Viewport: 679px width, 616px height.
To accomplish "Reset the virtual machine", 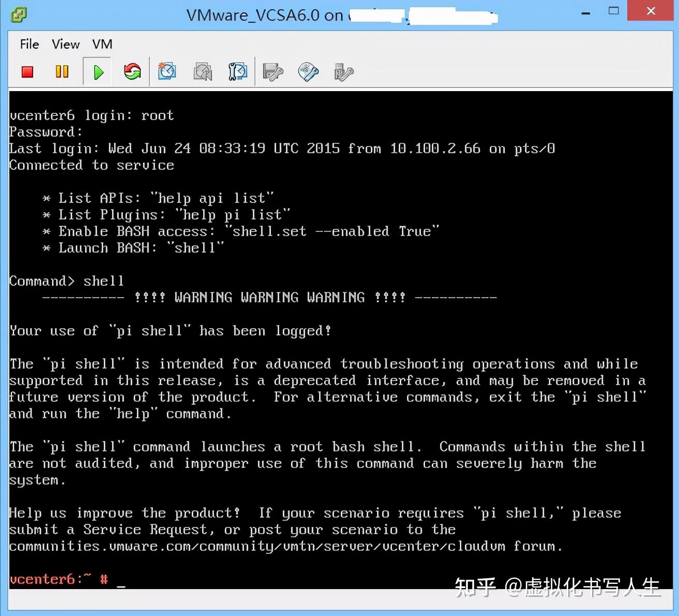I will click(x=131, y=71).
